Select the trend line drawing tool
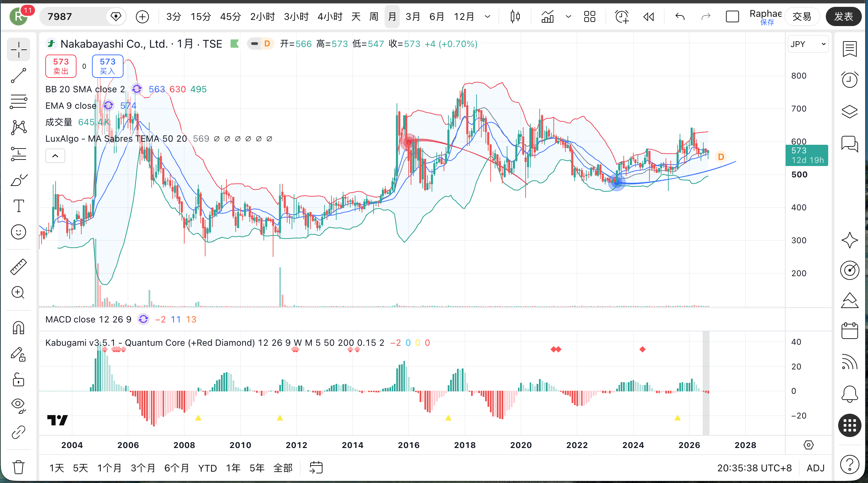Image resolution: width=868 pixels, height=483 pixels. point(19,75)
